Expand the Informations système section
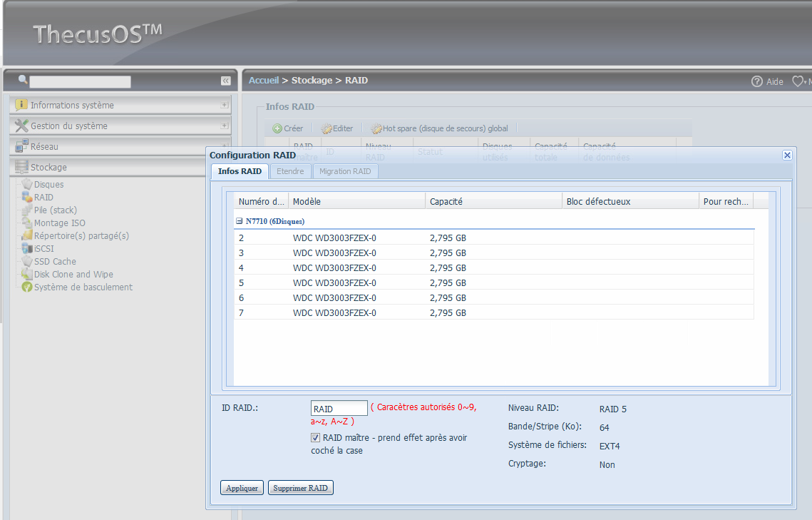Image resolution: width=812 pixels, height=520 pixels. click(x=225, y=105)
